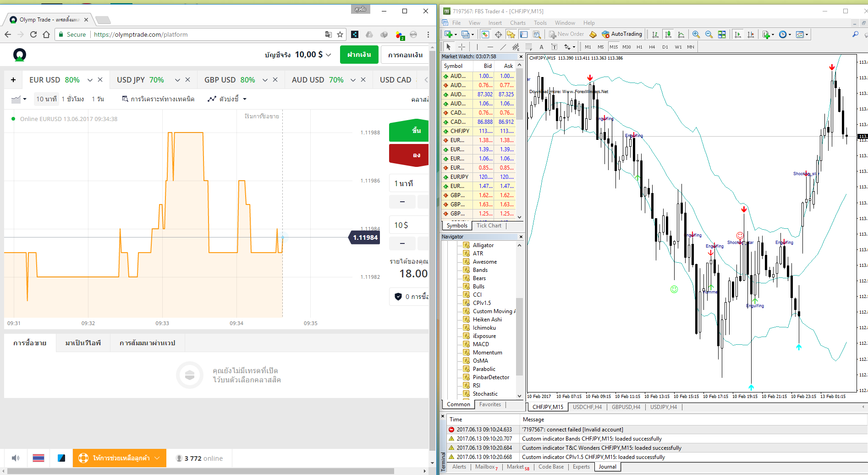
Task: Switch to Favorites tab in Navigator
Action: [490, 404]
